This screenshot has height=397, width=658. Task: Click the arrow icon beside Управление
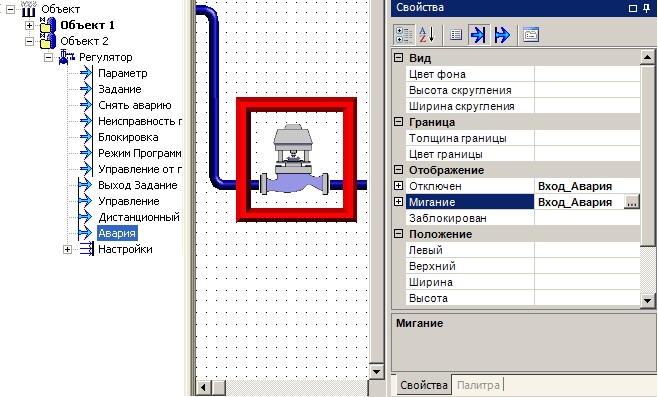[x=85, y=201]
